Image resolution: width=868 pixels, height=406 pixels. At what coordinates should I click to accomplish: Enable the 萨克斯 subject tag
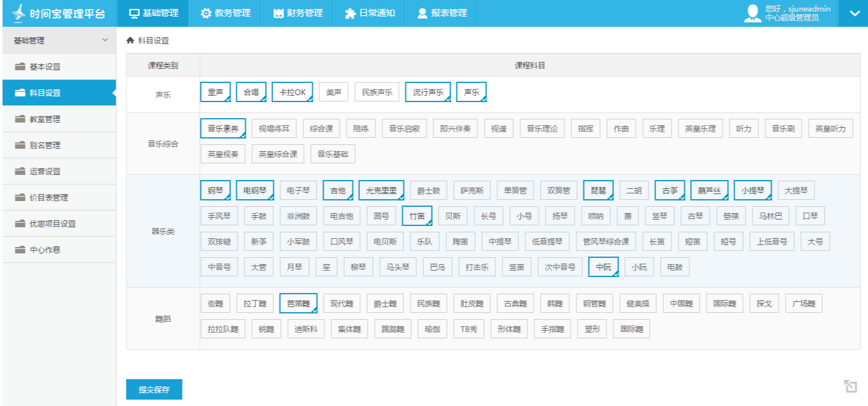click(x=472, y=190)
